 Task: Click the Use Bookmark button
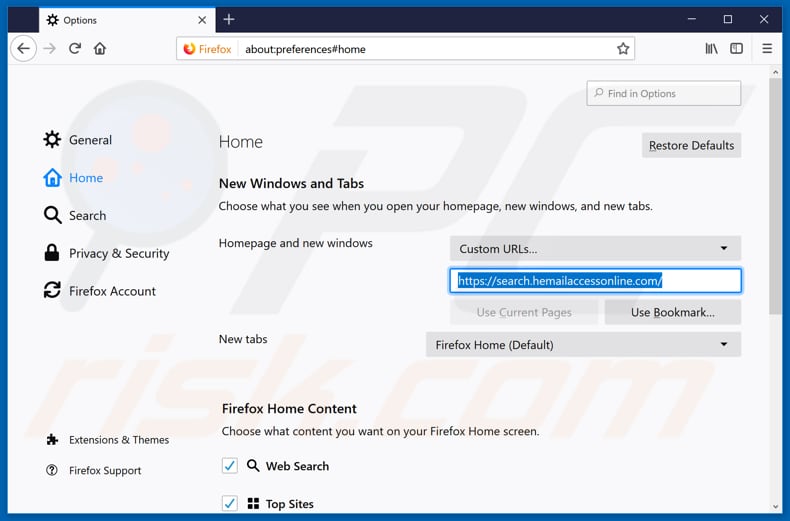pos(673,312)
